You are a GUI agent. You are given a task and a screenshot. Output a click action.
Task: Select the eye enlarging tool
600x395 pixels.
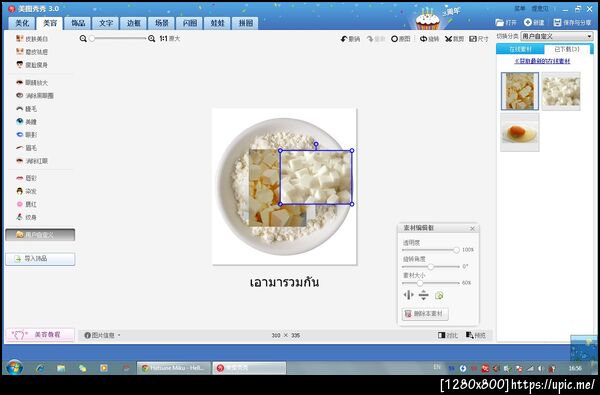click(32, 83)
